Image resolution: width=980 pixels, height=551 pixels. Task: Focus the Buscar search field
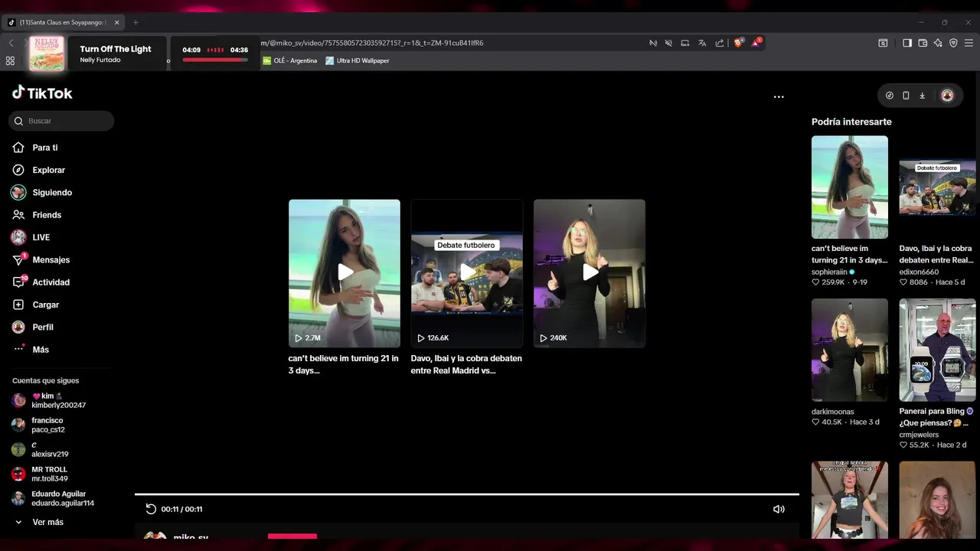[x=61, y=121]
